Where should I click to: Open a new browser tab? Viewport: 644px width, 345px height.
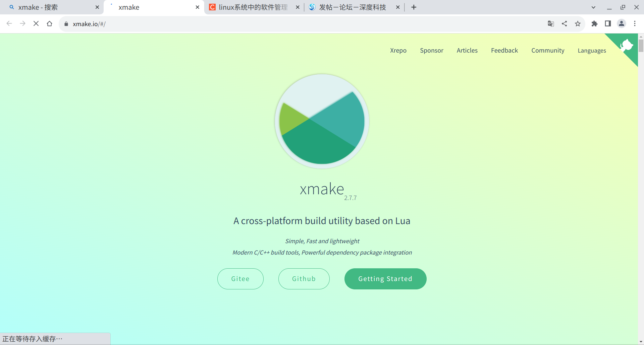point(414,7)
